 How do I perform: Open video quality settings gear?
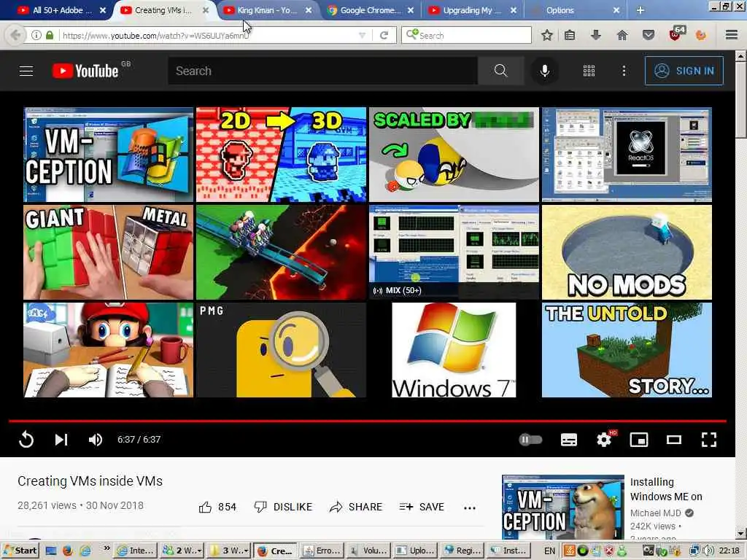(605, 439)
